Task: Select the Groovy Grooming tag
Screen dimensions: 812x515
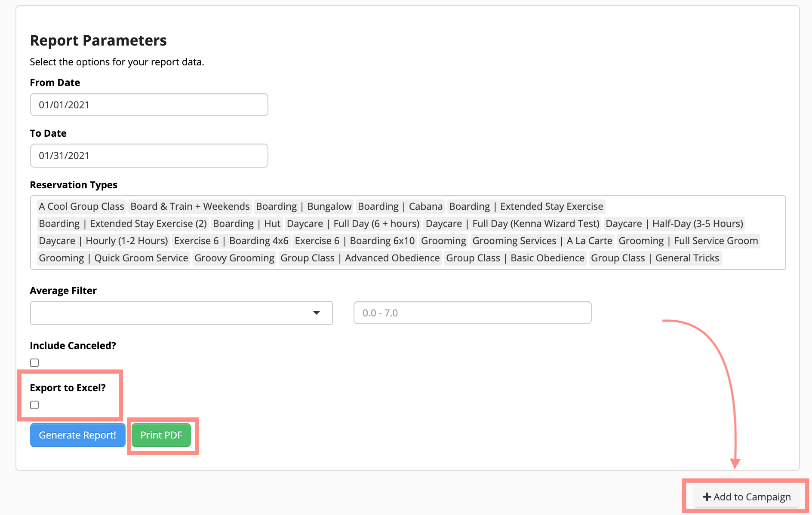Action: pos(234,258)
